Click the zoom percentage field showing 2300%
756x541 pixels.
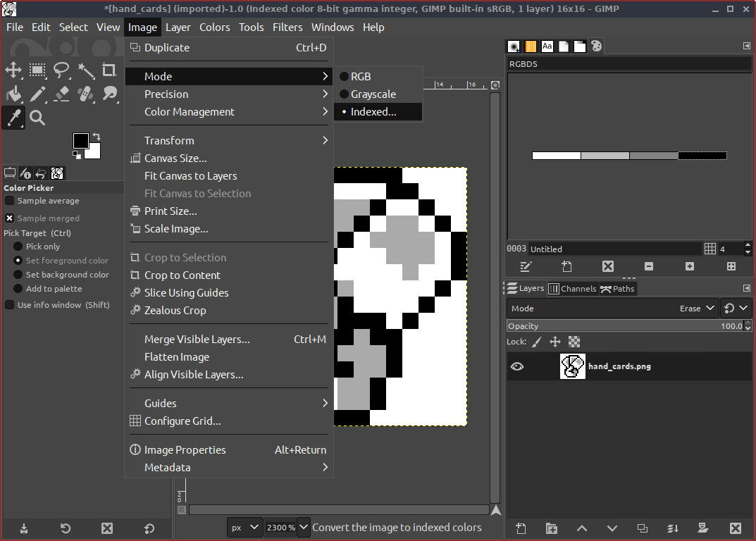(x=280, y=526)
